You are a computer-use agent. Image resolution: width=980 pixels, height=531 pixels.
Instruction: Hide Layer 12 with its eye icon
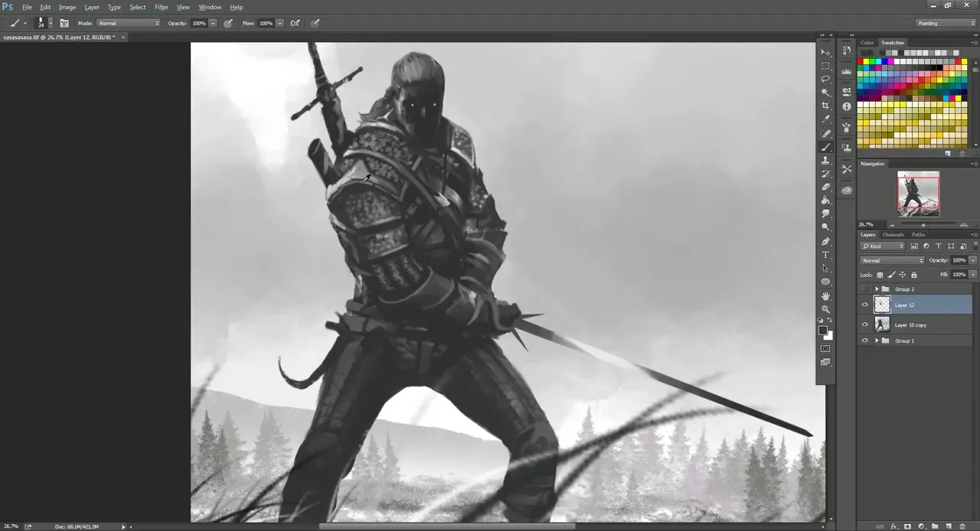tap(865, 305)
